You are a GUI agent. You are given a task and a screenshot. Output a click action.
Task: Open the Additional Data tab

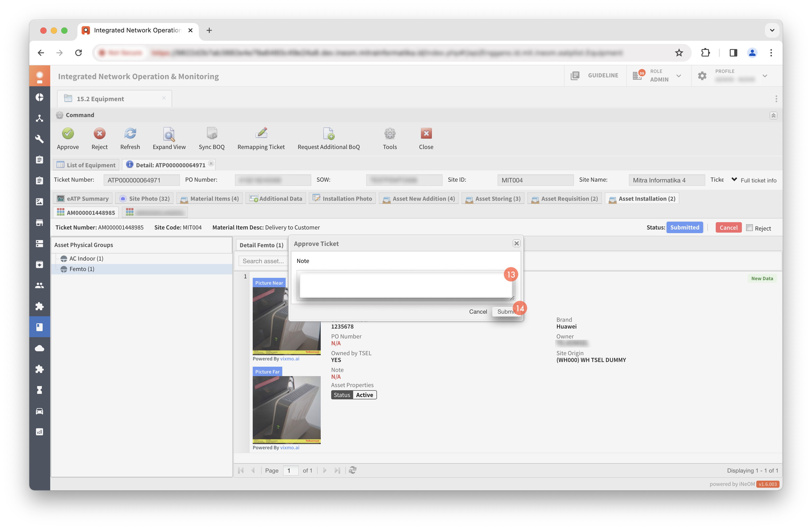pos(276,198)
